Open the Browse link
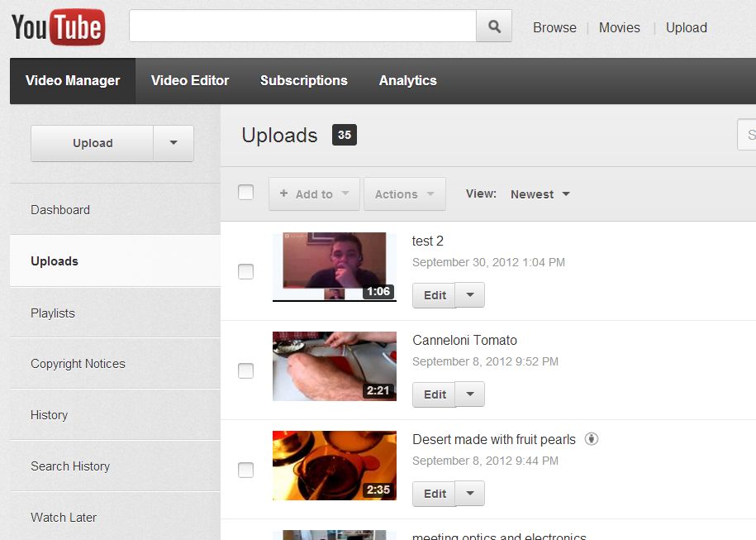 coord(554,27)
